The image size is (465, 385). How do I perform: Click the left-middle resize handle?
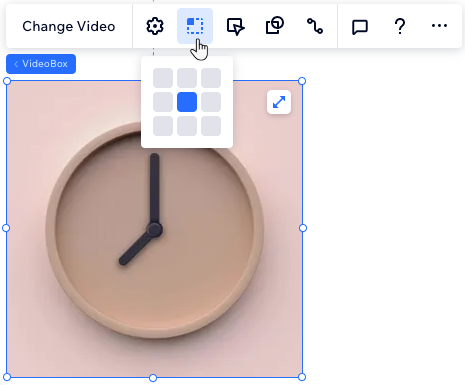[6, 228]
